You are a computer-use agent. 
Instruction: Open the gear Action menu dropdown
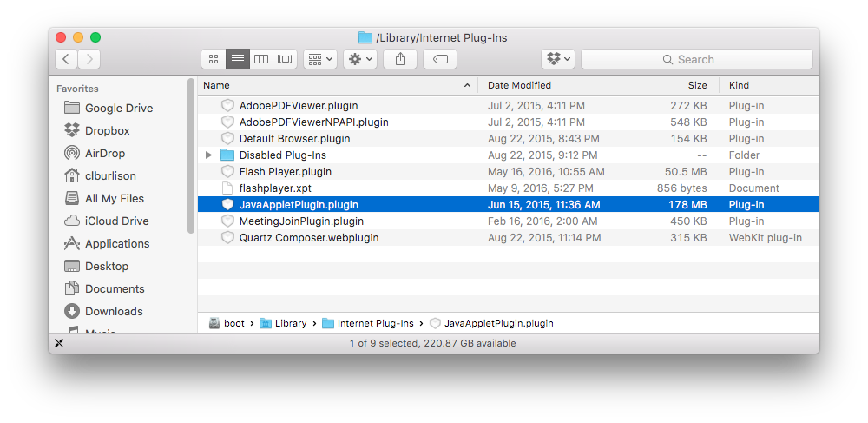[x=360, y=59]
